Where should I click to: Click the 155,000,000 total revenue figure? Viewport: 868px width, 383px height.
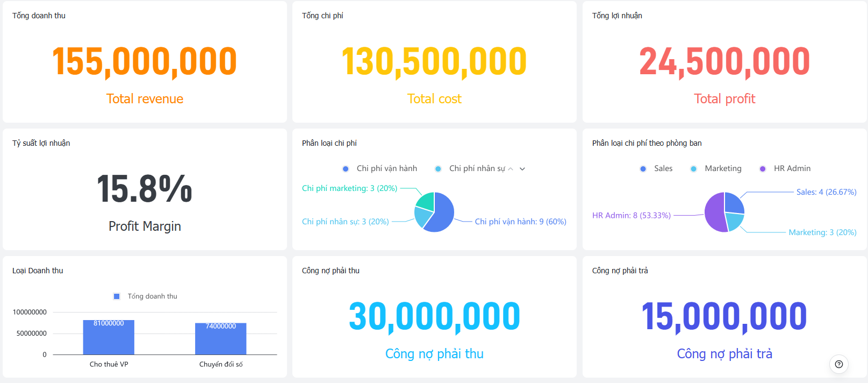(x=145, y=61)
